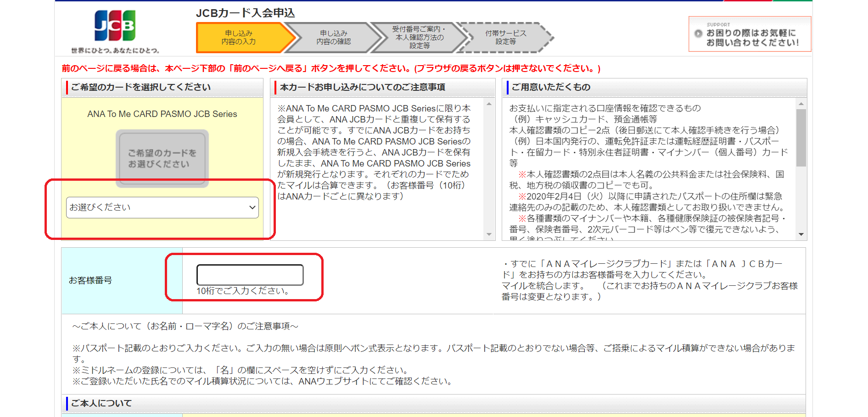Screen dimensions: 868x417
Task: Focus the お客様番号 input field
Action: click(250, 275)
